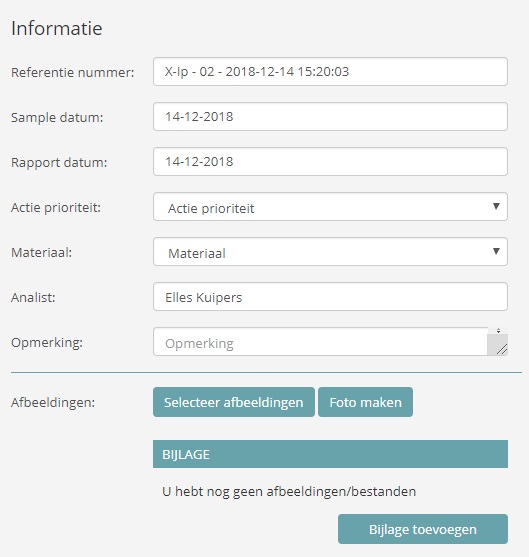Click the Selecteer afbeeldingen button
The width and height of the screenshot is (529, 557).
tap(234, 402)
